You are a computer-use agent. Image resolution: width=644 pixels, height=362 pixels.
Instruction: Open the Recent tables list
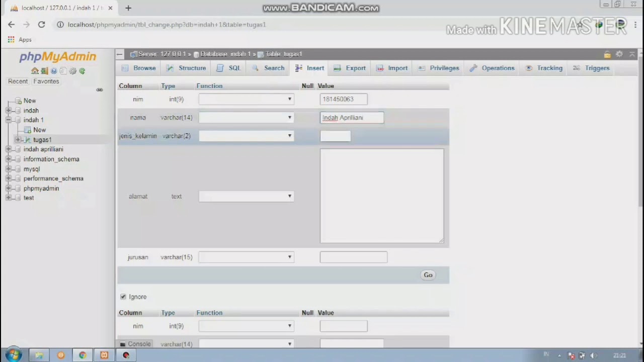[x=18, y=81]
